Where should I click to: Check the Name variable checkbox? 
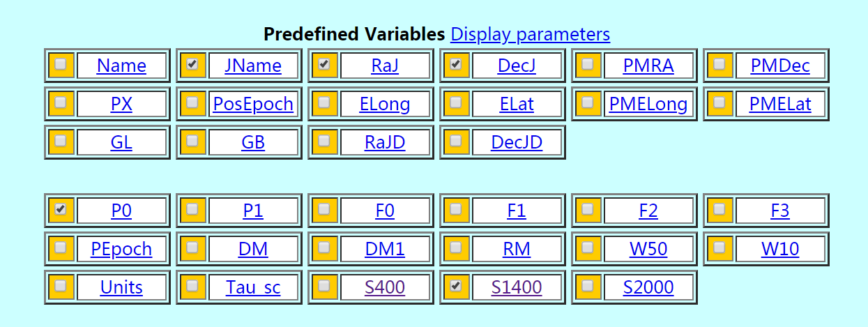pos(61,65)
